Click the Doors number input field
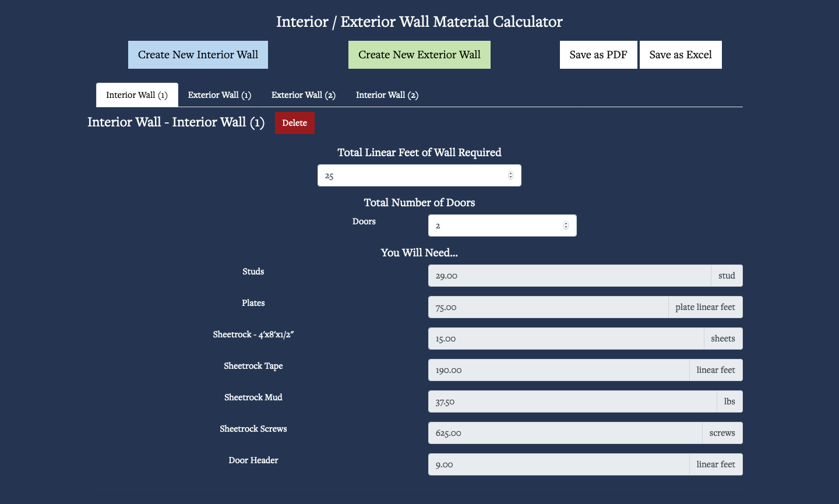The width and height of the screenshot is (839, 504). (x=494, y=225)
